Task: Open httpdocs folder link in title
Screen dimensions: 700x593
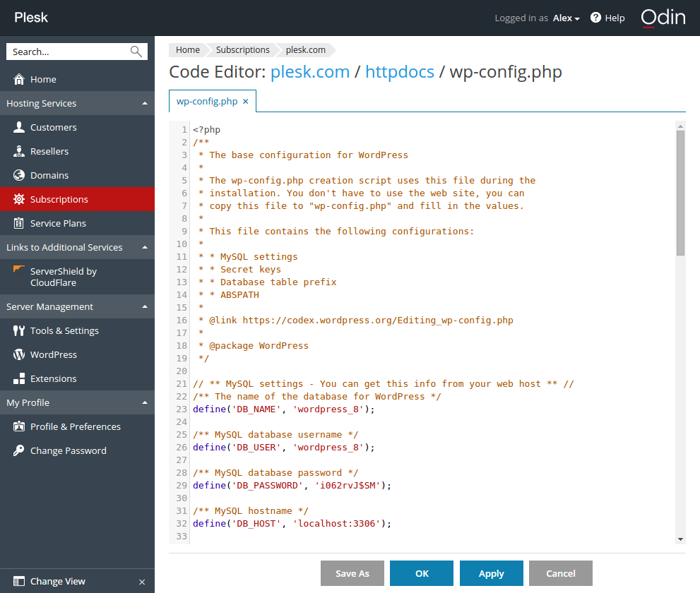Action: click(x=400, y=72)
